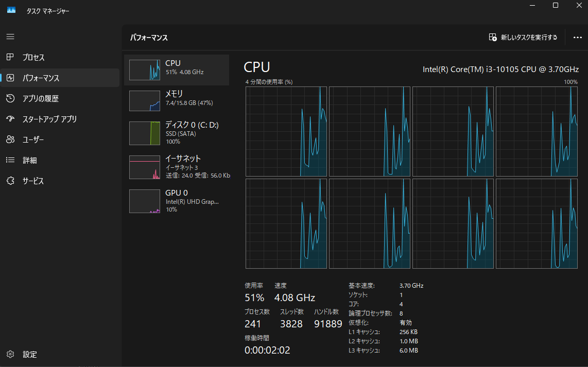This screenshot has height=367, width=588.
Task: Select the GPU 0 resource entry
Action: [x=177, y=201]
